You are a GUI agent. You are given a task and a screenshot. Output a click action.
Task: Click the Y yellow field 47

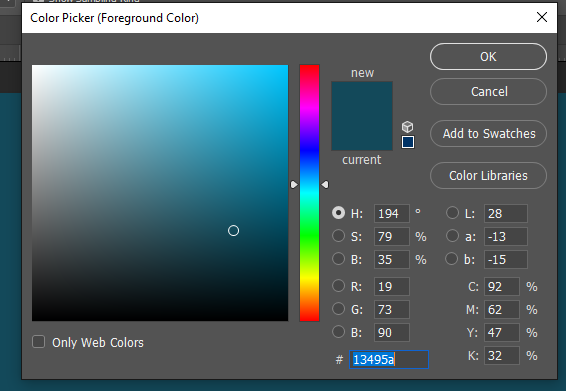point(502,333)
